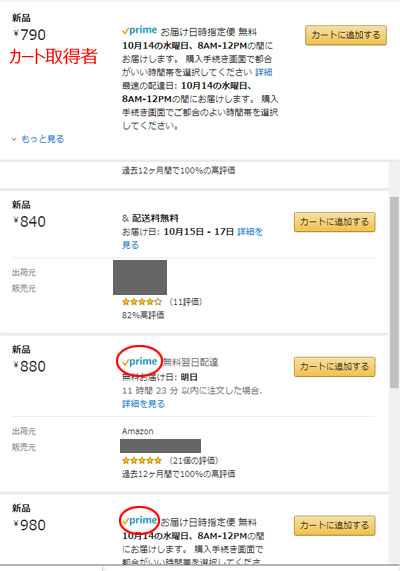Add the ¥790 offer to cart
This screenshot has height=571, width=400.
tap(346, 35)
